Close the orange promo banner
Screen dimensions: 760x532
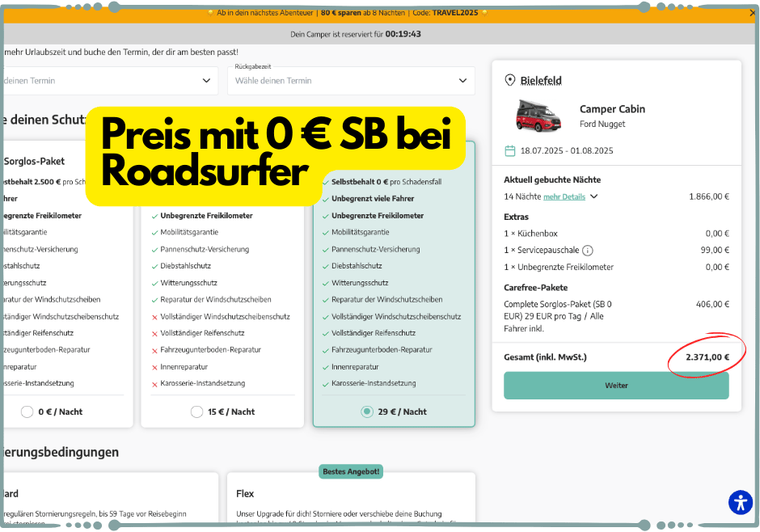click(752, 13)
